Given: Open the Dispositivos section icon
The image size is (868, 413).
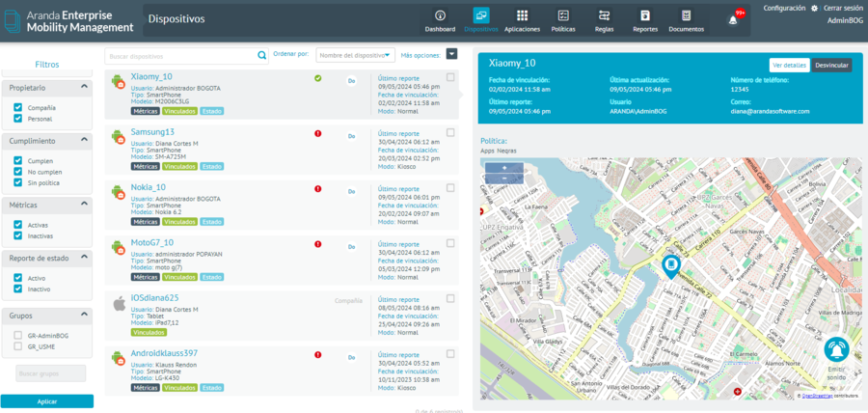Looking at the screenshot, I should click(481, 15).
